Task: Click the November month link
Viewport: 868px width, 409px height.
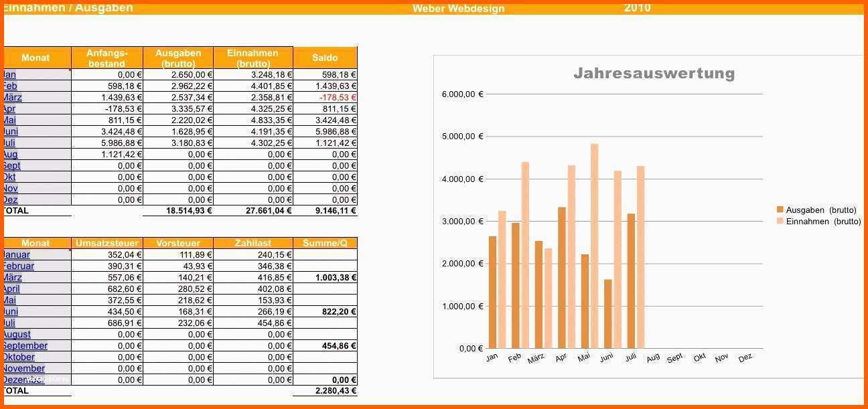Action: [x=23, y=369]
